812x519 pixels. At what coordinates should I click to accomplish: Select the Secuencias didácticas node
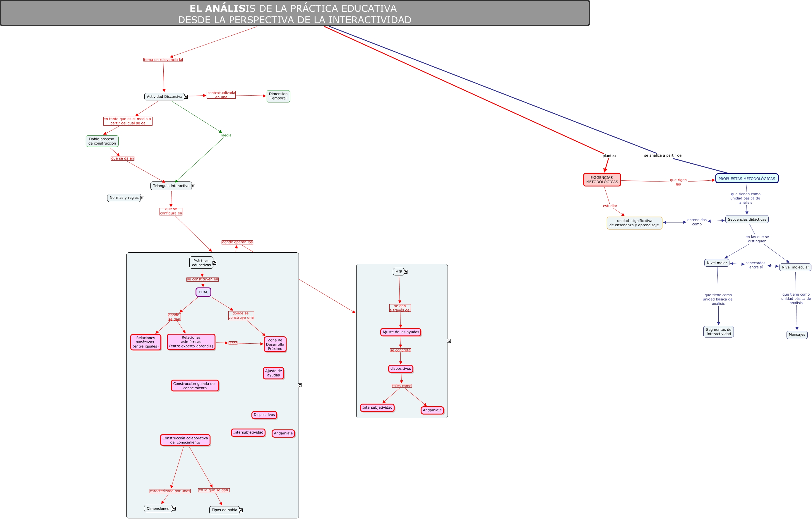pyautogui.click(x=747, y=220)
